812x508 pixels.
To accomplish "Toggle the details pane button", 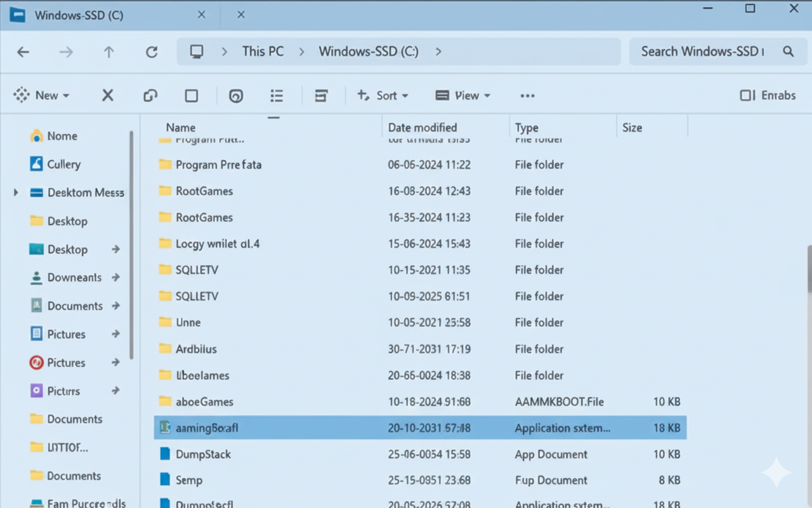I will (768, 95).
